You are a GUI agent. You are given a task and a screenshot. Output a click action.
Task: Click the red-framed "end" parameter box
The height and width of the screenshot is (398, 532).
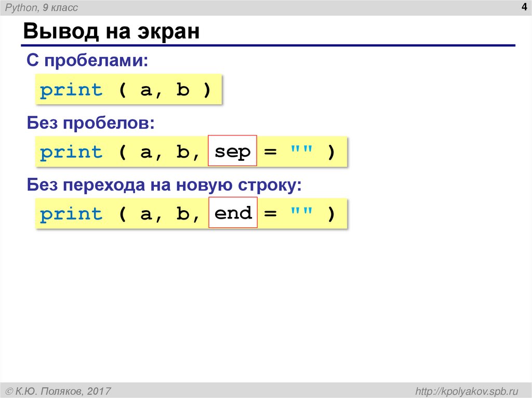pyautogui.click(x=233, y=213)
